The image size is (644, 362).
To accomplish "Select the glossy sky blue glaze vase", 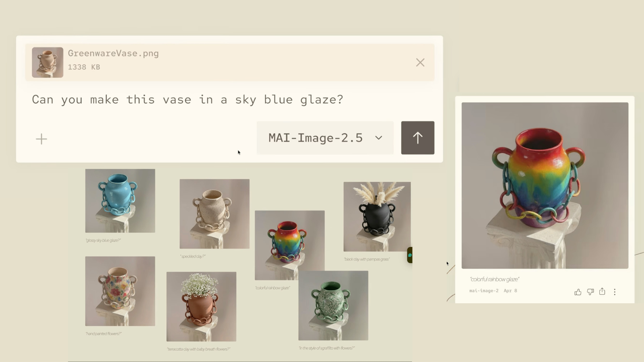I will [120, 201].
